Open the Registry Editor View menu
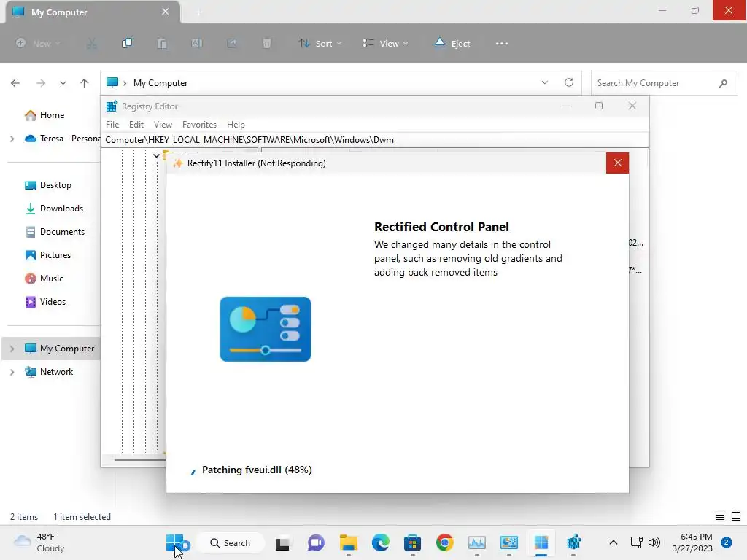This screenshot has width=747, height=560. point(163,124)
